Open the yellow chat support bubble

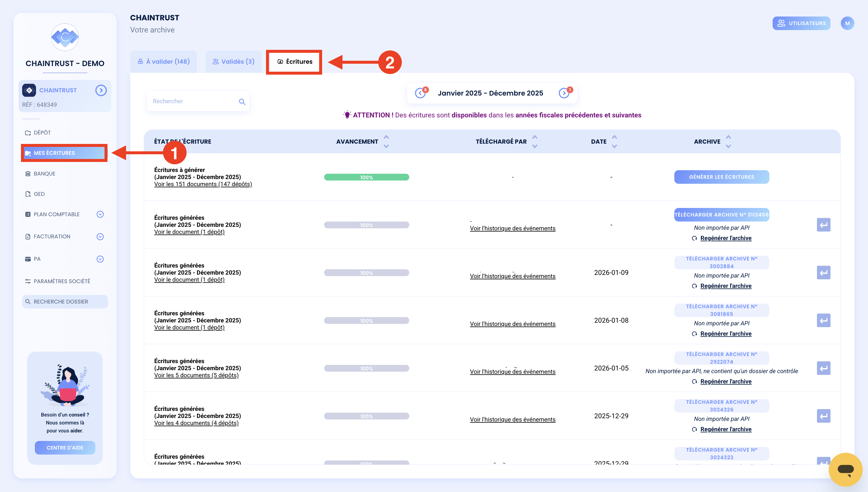(845, 469)
